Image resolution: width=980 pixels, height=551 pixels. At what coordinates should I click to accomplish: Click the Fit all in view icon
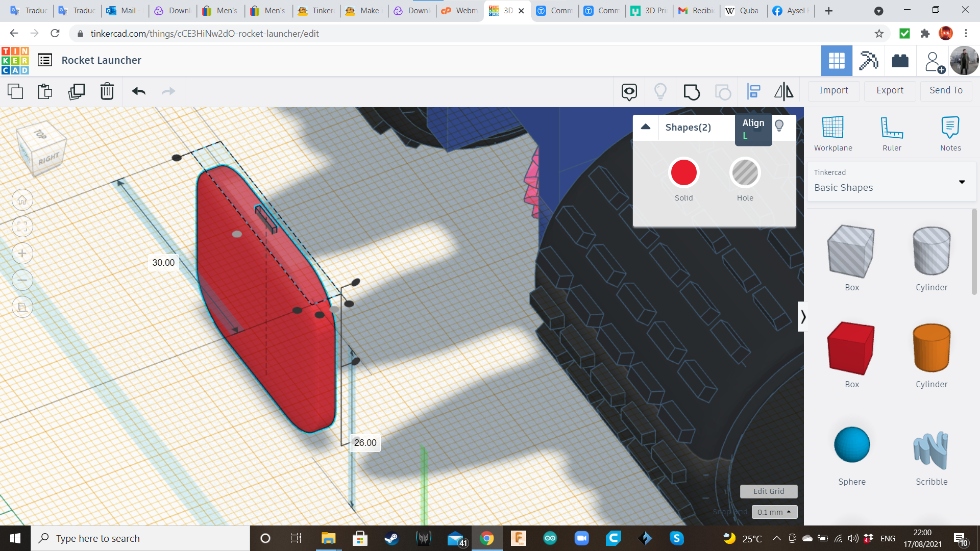coord(22,227)
